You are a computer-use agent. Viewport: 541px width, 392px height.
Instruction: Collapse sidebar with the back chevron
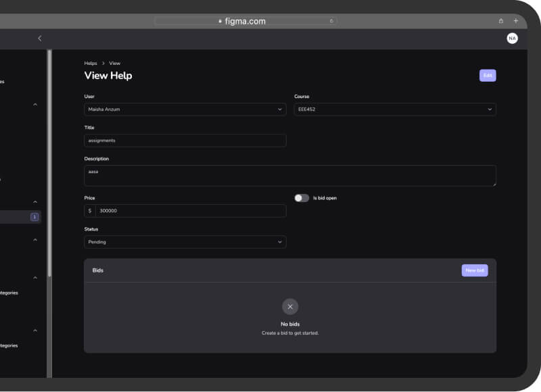pos(39,39)
